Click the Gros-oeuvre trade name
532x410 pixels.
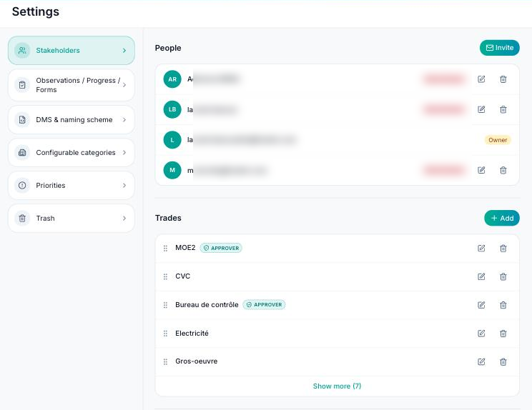pyautogui.click(x=196, y=361)
